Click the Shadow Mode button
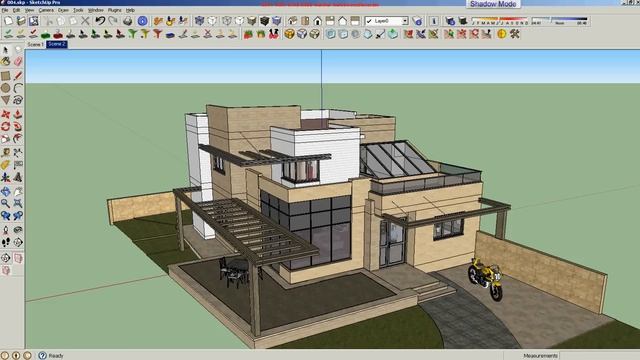The height and width of the screenshot is (360, 640). 493,4
